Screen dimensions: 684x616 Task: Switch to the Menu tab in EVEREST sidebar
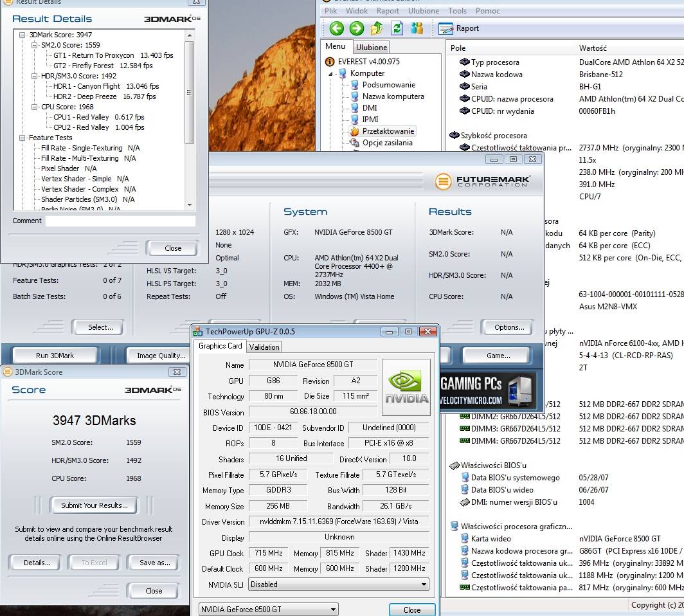[x=335, y=46]
